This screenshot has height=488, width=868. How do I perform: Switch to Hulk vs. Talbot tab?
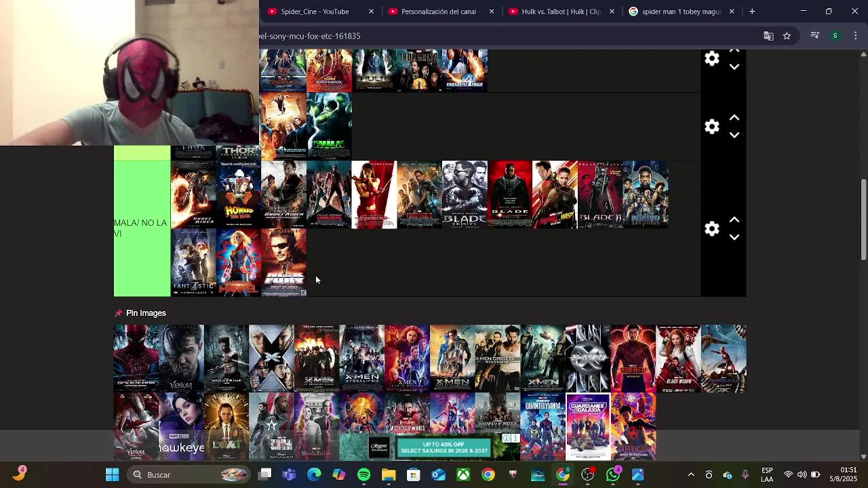pyautogui.click(x=561, y=12)
